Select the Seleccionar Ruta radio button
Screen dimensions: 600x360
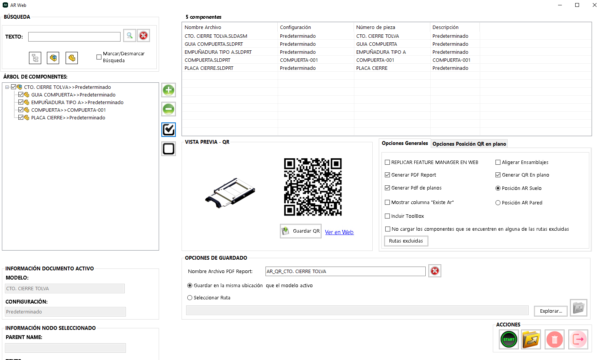point(189,298)
